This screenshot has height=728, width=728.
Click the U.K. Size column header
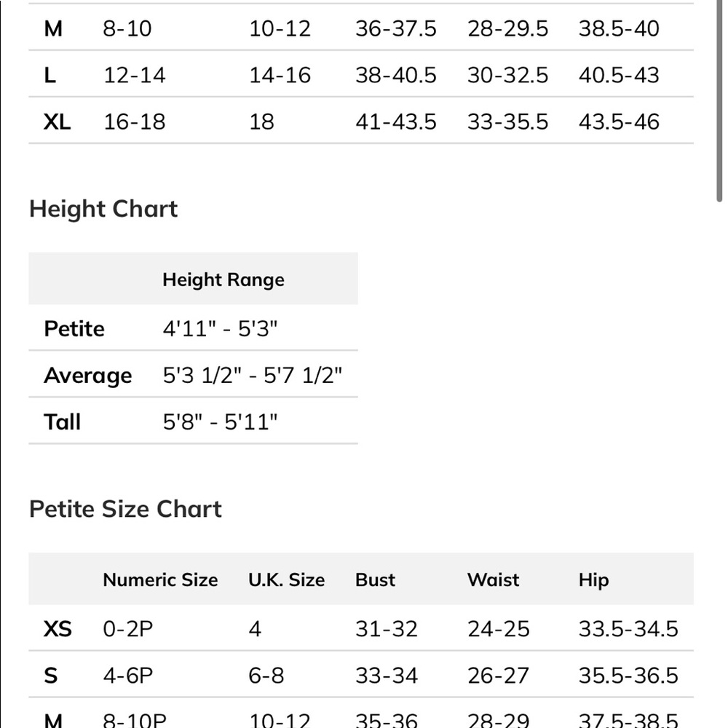tap(286, 580)
